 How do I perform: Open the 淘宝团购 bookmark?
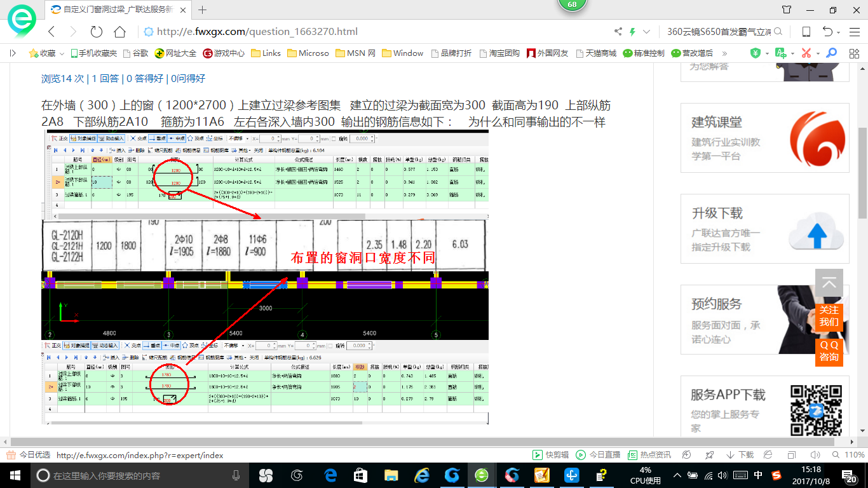coord(499,53)
